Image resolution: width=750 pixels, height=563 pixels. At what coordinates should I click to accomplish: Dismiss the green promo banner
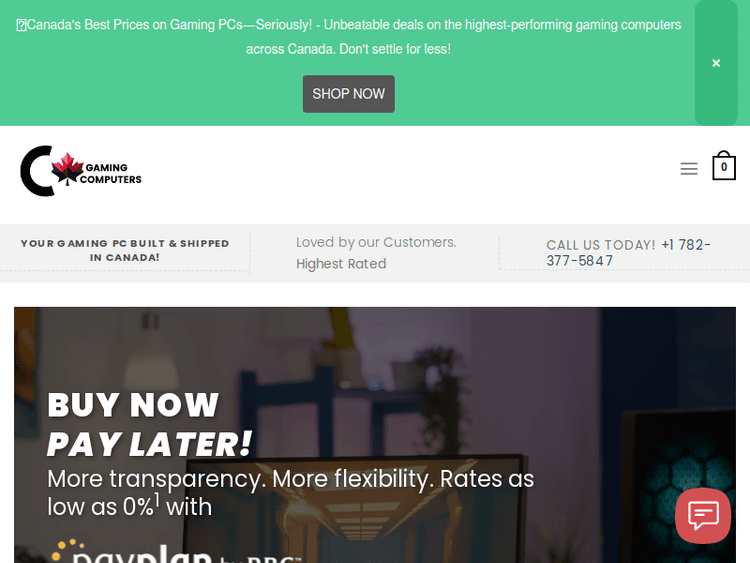[716, 63]
